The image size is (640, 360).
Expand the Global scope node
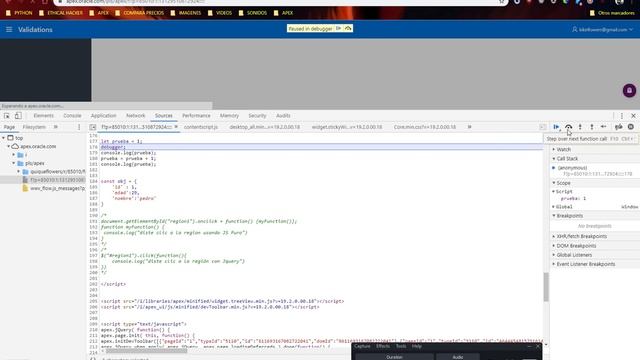(563, 207)
